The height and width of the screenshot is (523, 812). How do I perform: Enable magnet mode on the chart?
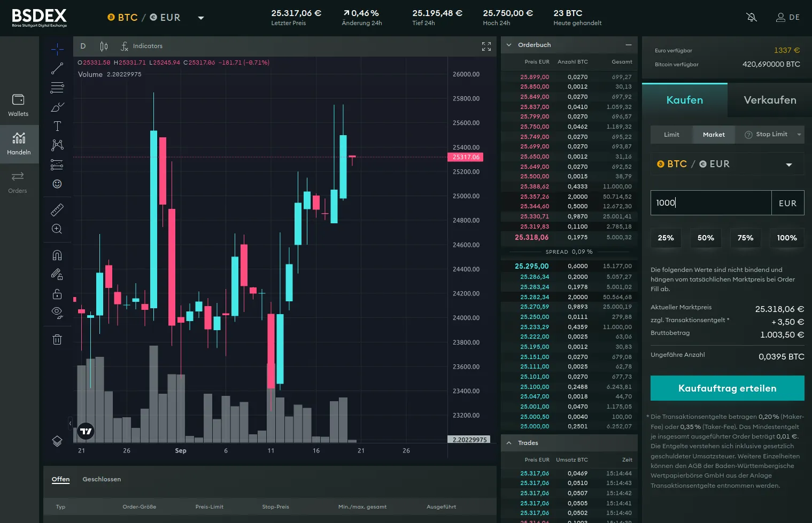pos(57,255)
